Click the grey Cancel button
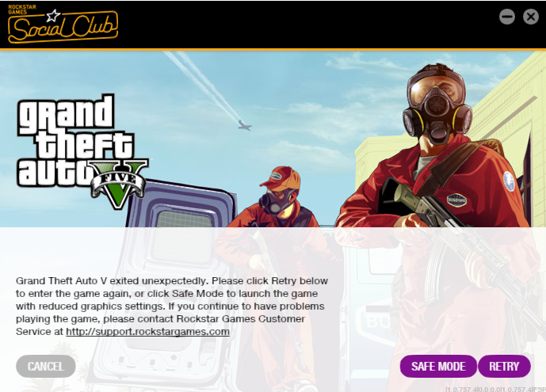 click(x=46, y=366)
